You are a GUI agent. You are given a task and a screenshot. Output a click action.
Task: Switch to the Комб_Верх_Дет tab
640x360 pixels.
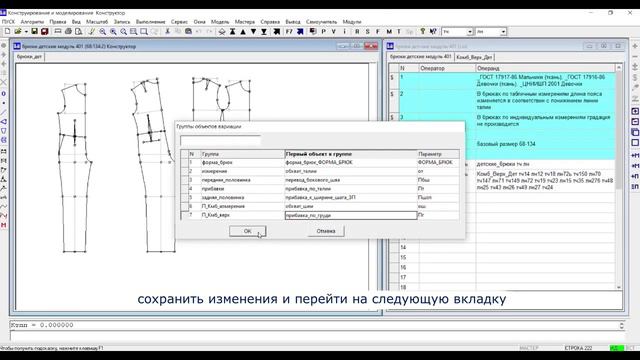tap(474, 57)
